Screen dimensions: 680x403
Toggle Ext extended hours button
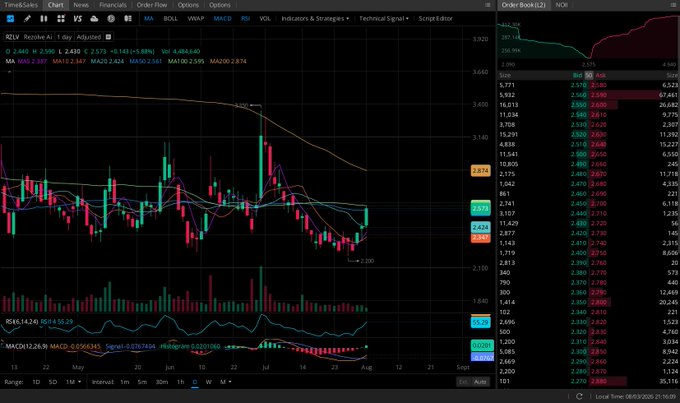(464, 382)
